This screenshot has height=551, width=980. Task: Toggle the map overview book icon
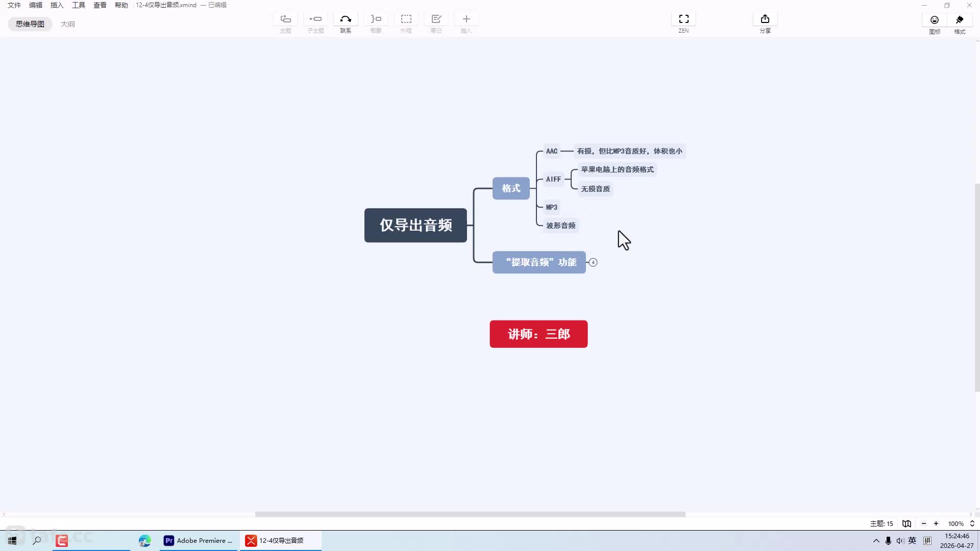pyautogui.click(x=906, y=523)
